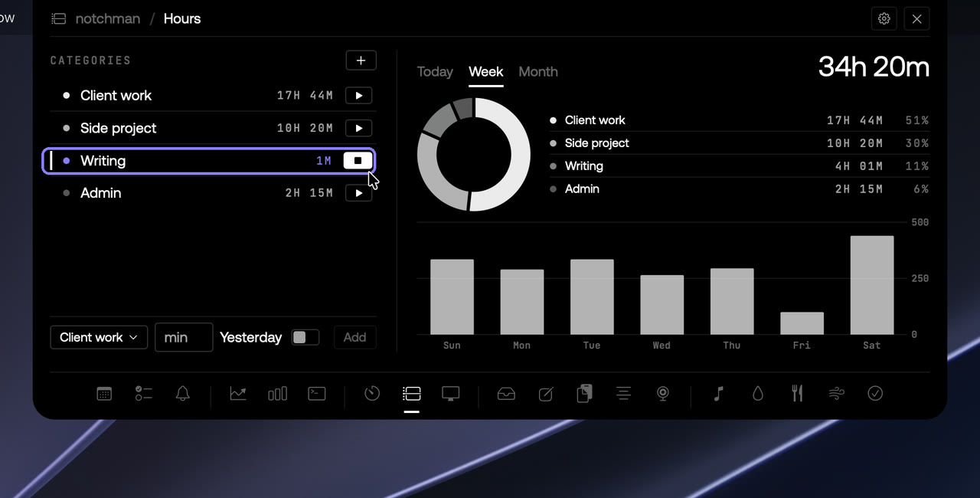Add a new category with plus button

pos(361,61)
